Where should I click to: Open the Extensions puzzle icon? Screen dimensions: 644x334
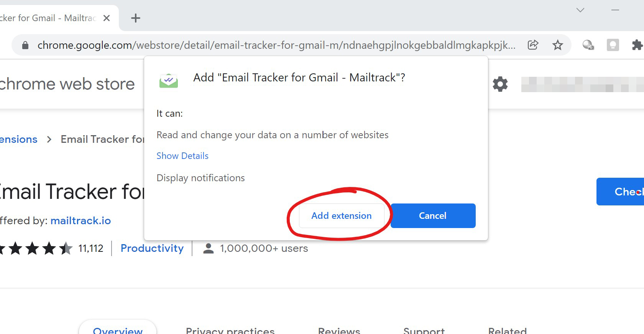(637, 45)
